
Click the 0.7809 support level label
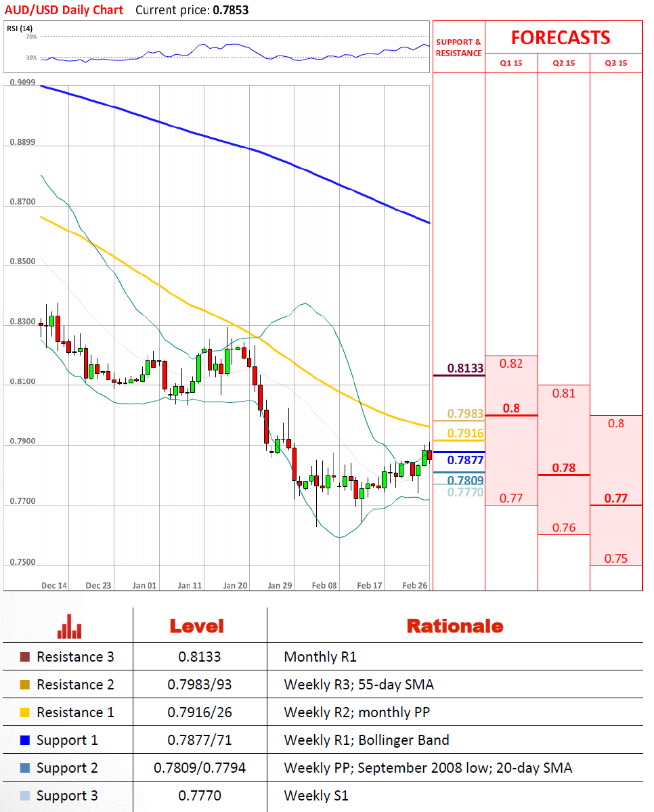pos(465,480)
